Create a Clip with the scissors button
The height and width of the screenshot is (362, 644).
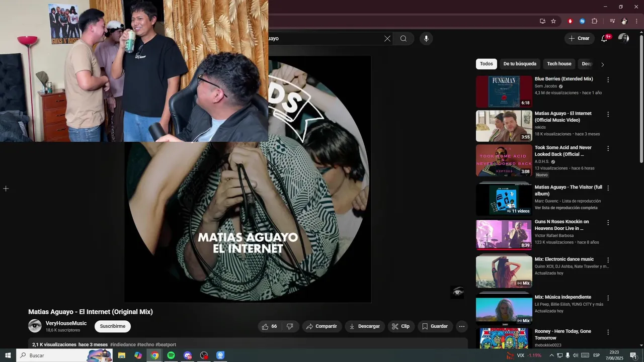[401, 326]
